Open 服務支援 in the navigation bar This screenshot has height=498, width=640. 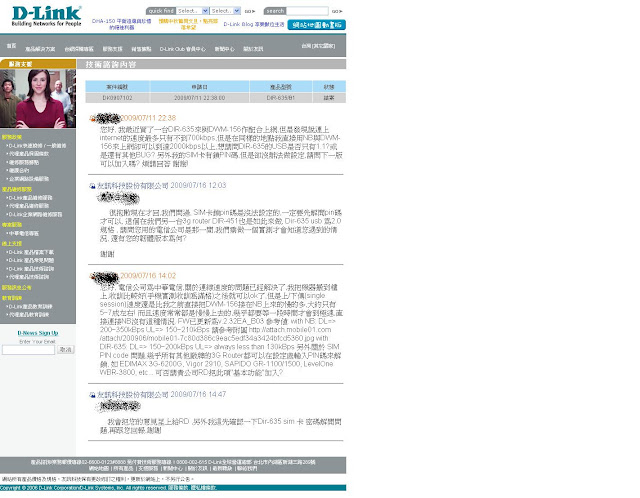point(112,49)
